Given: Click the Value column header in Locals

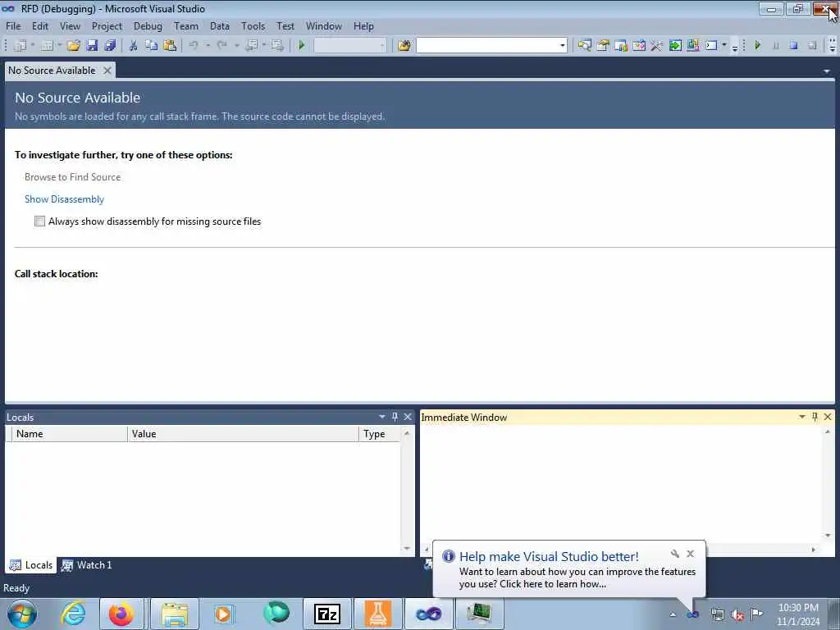Looking at the screenshot, I should click(x=243, y=434).
